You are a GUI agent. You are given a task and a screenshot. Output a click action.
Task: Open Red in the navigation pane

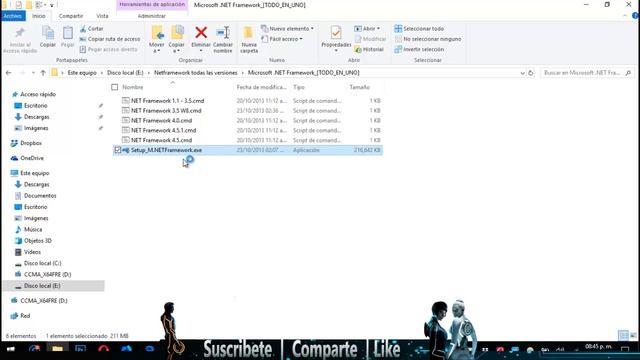[x=25, y=316]
